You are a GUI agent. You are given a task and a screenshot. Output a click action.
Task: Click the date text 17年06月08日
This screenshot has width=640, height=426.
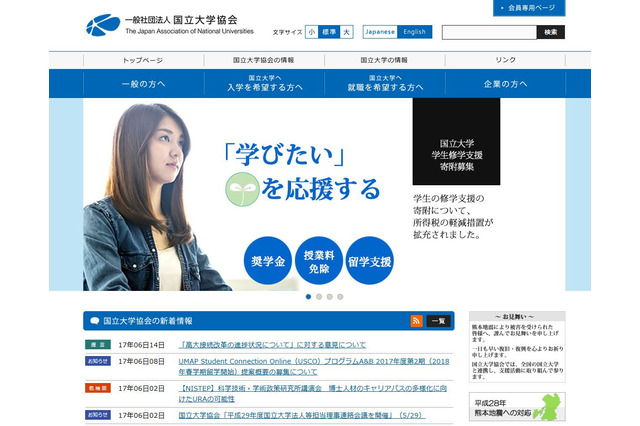click(x=141, y=361)
